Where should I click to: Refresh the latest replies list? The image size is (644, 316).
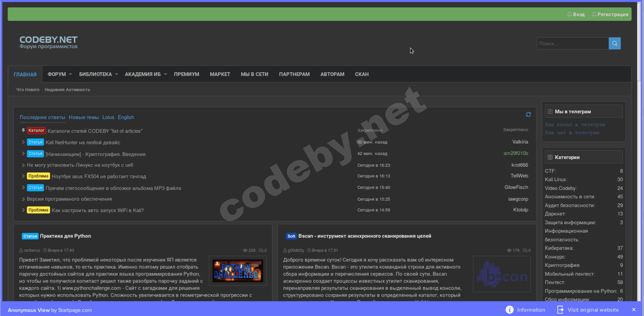coord(528,115)
